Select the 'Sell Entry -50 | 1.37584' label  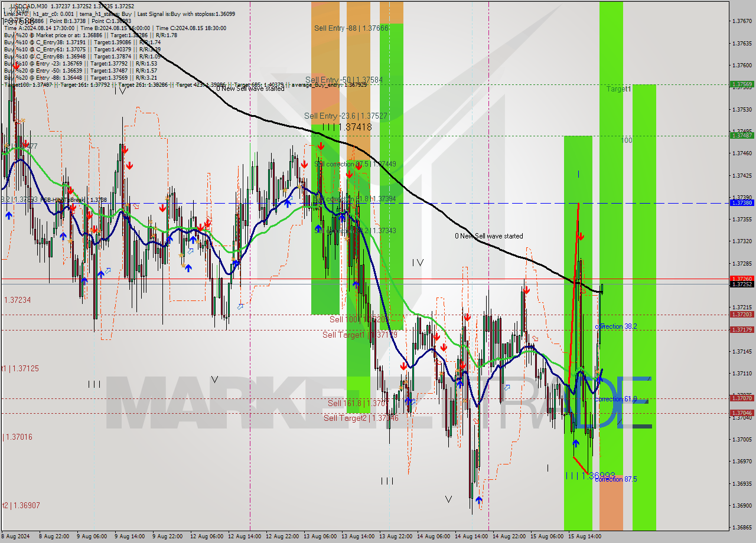344,80
